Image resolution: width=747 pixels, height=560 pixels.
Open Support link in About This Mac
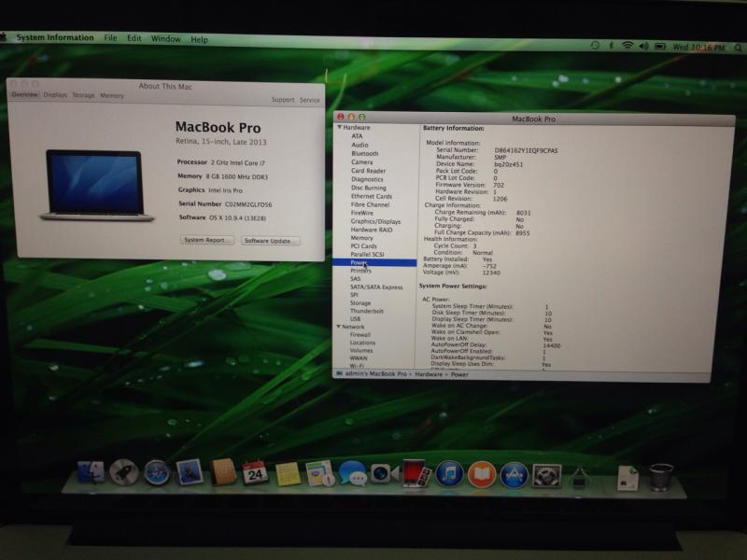point(283,100)
